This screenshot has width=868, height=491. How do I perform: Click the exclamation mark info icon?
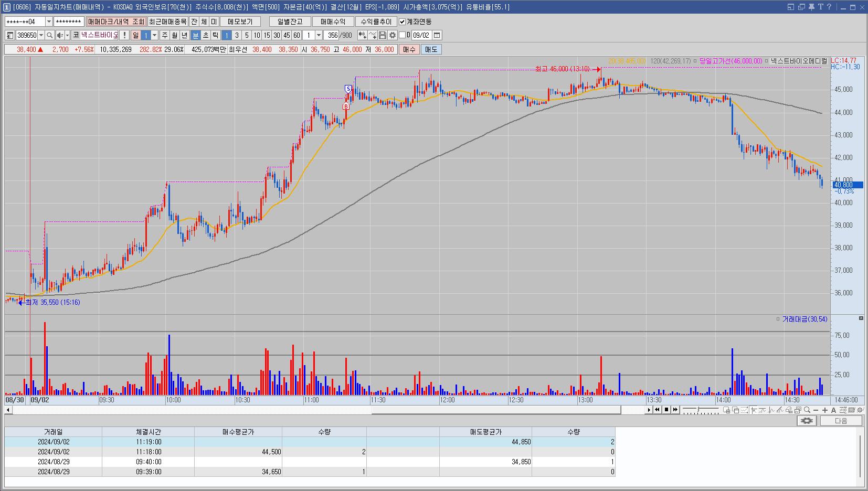click(x=124, y=35)
